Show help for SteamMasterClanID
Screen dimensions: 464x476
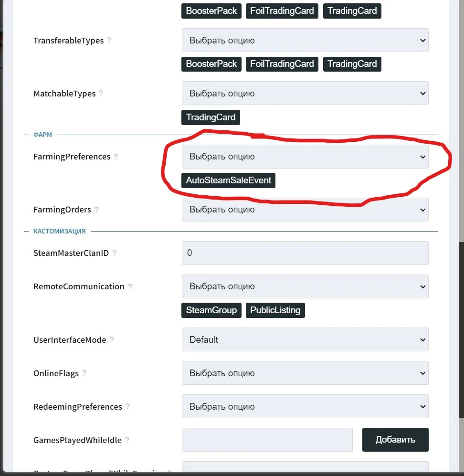[114, 253]
